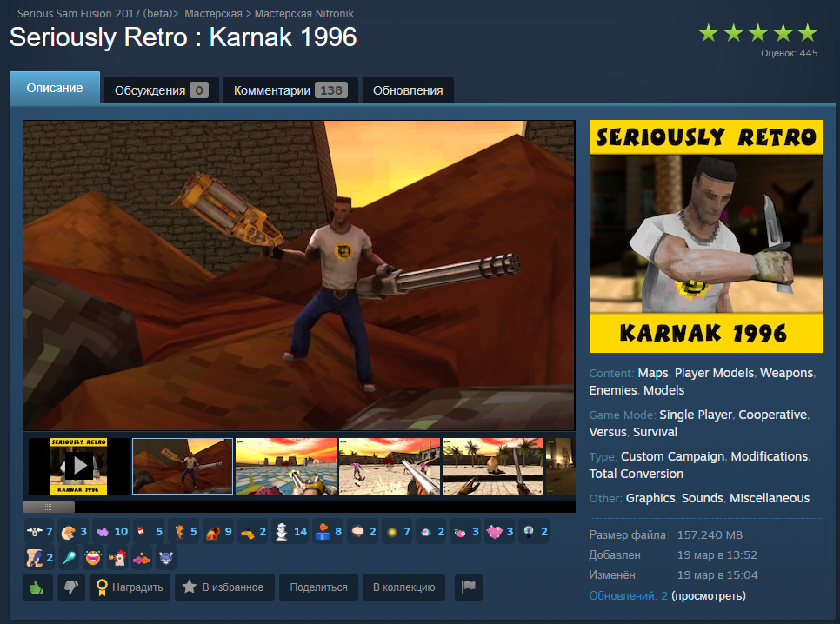
Task: Click the green thumbs-up rate icon
Action: [37, 587]
